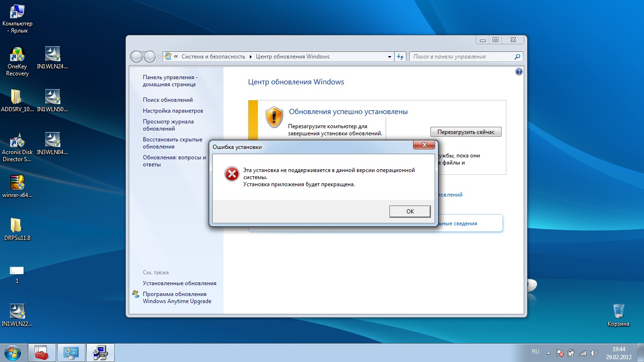Screen dimensions: 644x362
Task: Click Восстановить скрытые обновления
Action: [x=173, y=143]
